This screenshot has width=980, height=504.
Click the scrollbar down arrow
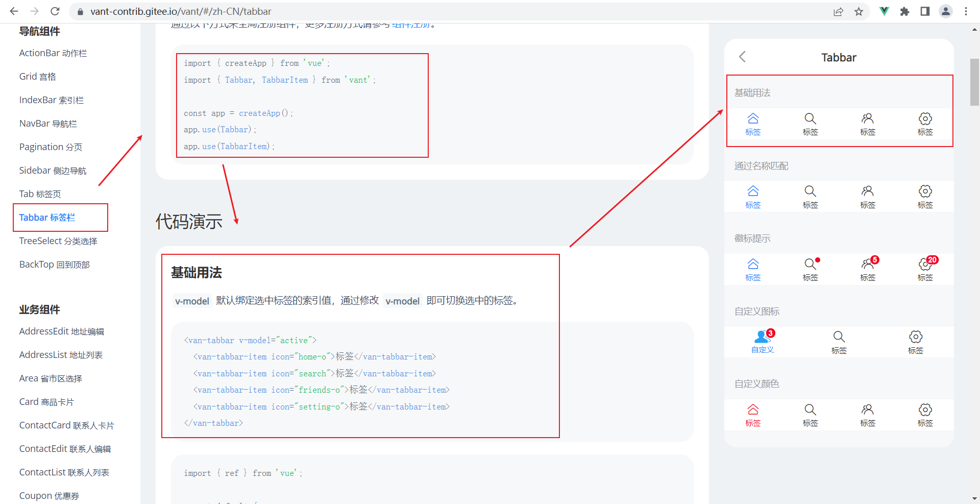[x=974, y=498]
